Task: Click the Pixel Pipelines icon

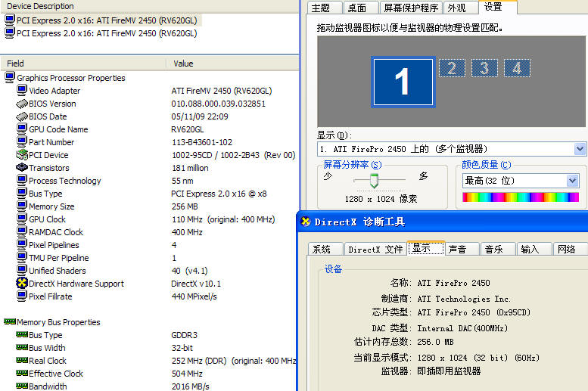Action: (x=22, y=244)
